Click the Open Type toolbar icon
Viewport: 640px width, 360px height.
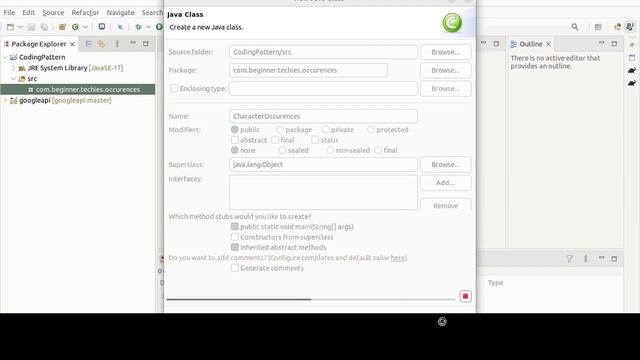[102, 27]
